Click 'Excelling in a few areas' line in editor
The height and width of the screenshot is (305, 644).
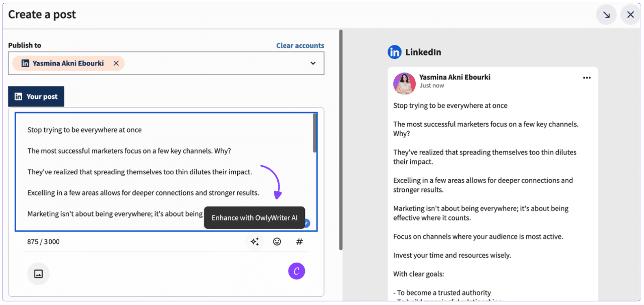pyautogui.click(x=143, y=193)
